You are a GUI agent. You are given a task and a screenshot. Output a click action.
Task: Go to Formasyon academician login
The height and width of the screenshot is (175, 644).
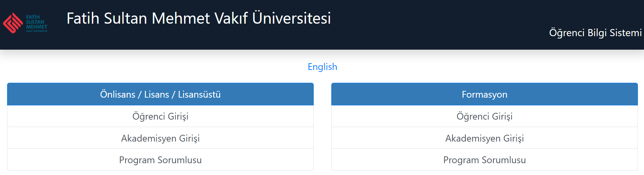(x=485, y=138)
